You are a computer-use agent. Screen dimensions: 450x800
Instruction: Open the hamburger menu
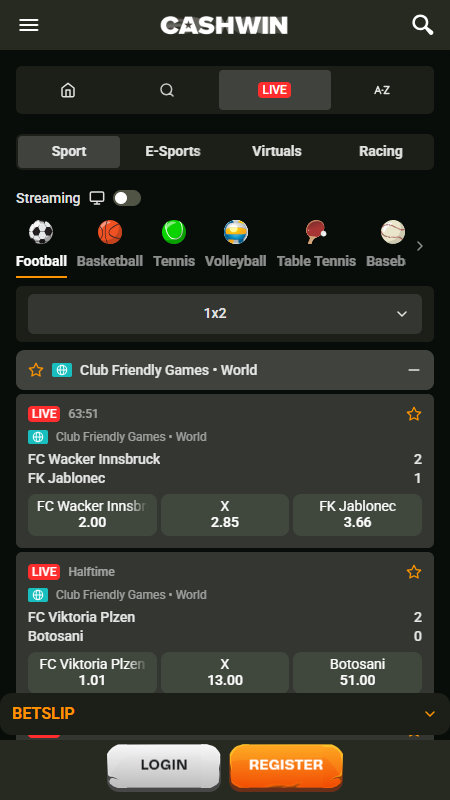tap(29, 25)
